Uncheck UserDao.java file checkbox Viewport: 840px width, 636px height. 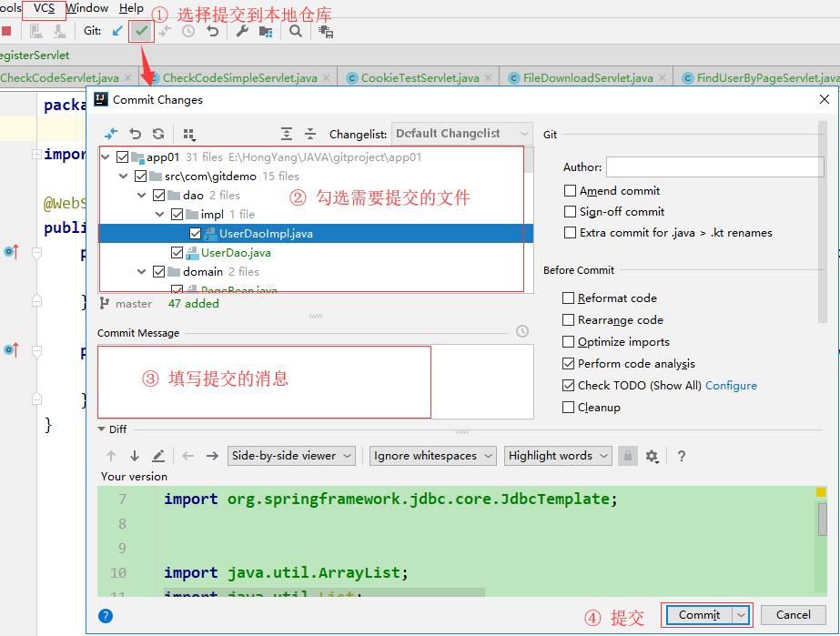pos(177,252)
